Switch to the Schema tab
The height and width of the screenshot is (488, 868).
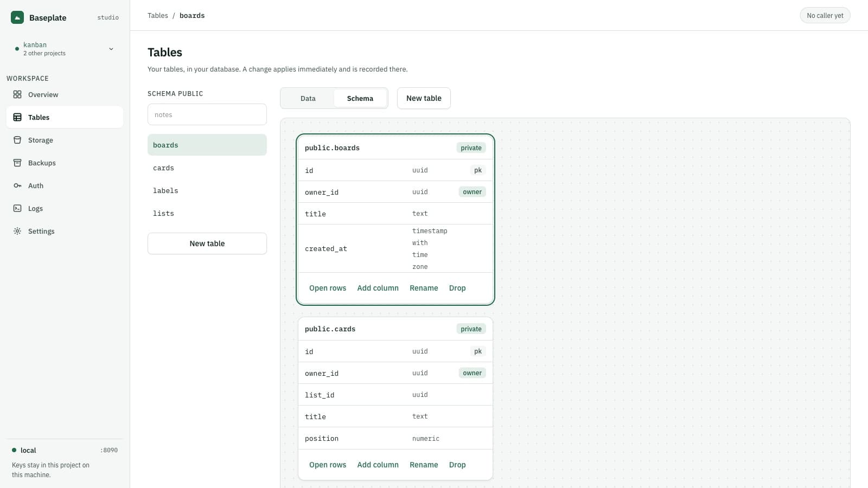point(360,98)
